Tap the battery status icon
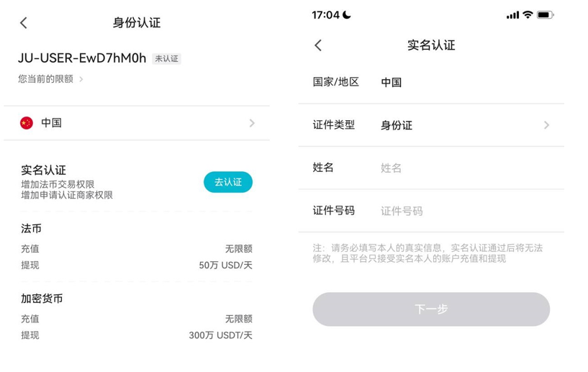Image resolution: width=588 pixels, height=372 pixels. [546, 15]
